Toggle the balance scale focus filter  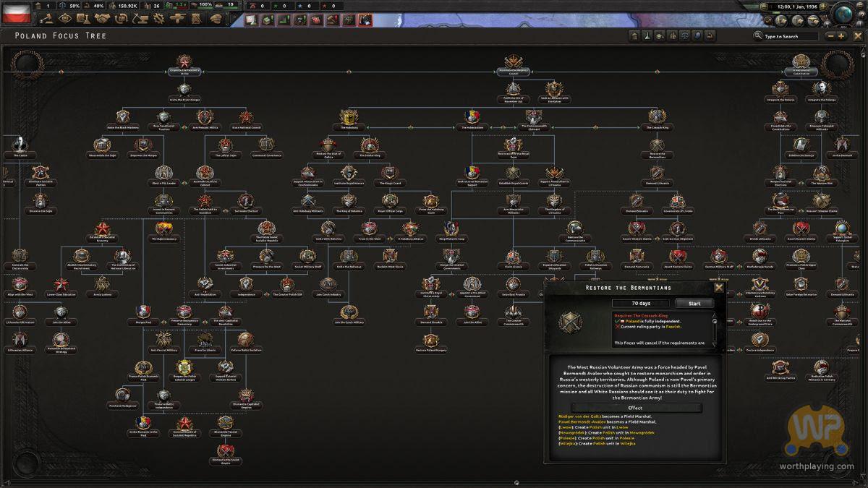pyautogui.click(x=684, y=35)
